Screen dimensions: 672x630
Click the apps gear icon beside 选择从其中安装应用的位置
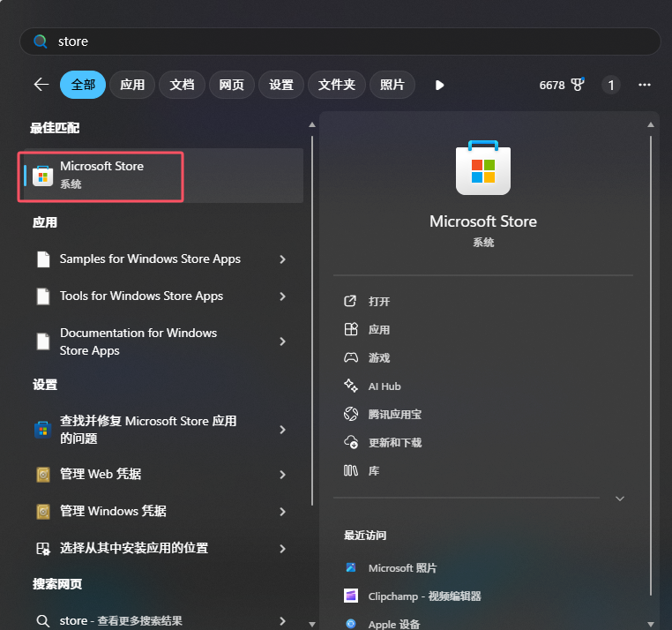click(x=43, y=549)
